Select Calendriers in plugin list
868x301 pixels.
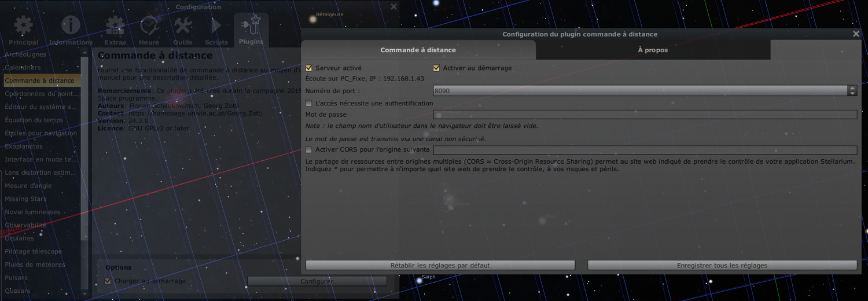pos(42,68)
